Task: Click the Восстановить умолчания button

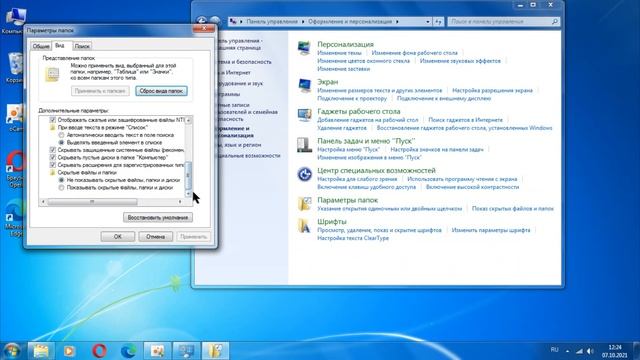Action: point(158,218)
